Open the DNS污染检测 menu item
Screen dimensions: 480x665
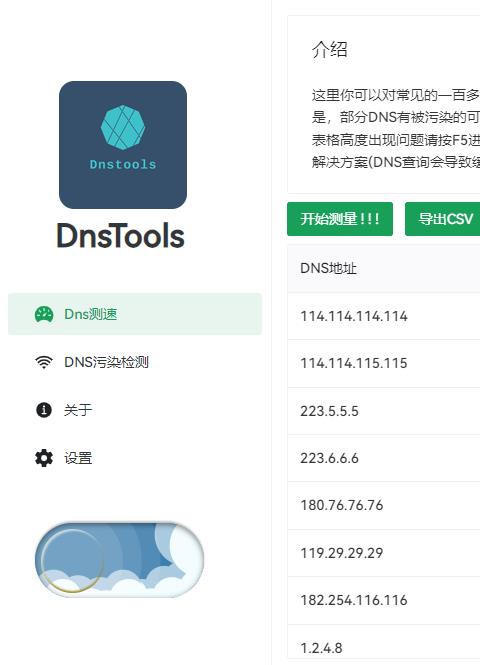click(135, 362)
